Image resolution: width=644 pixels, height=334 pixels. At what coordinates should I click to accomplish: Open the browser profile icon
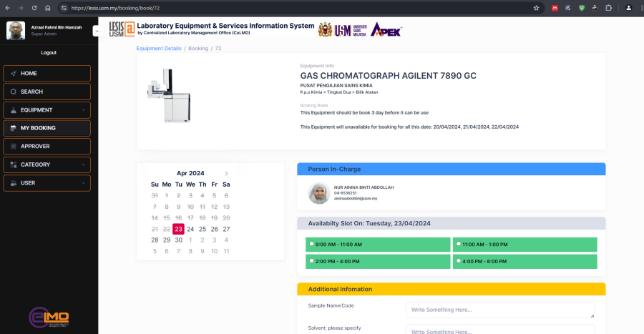click(x=628, y=8)
